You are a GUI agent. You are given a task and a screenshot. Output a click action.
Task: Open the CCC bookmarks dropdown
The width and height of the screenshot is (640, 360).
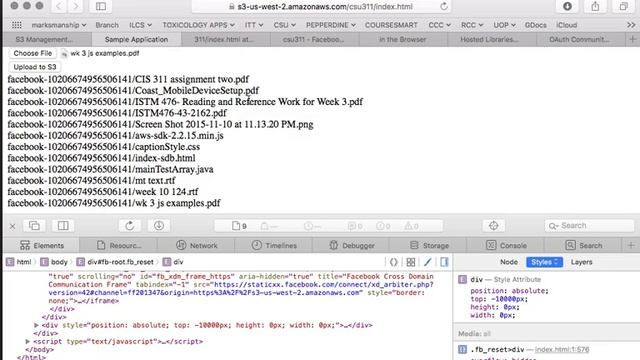coord(439,25)
